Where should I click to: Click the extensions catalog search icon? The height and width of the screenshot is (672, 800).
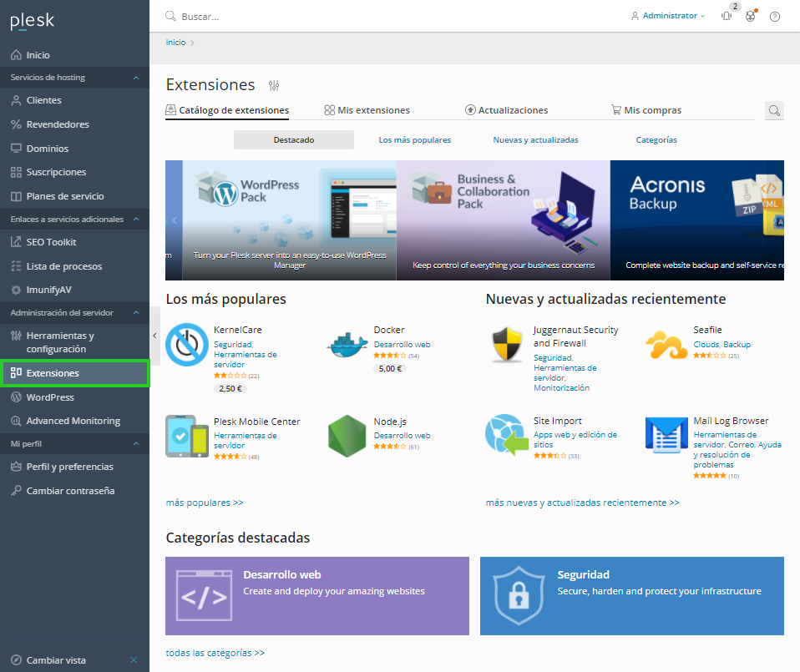point(774,111)
